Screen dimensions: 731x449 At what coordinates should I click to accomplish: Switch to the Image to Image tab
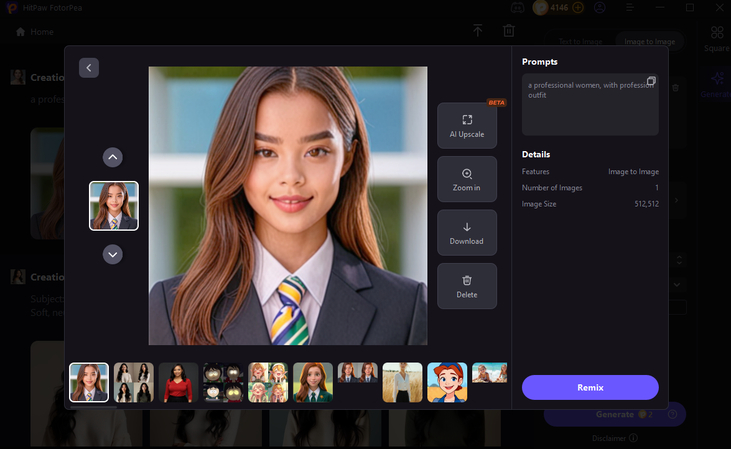[x=649, y=41]
